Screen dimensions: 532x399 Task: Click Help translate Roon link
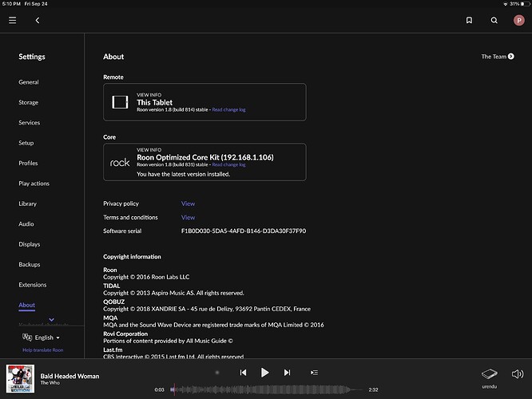coord(43,350)
